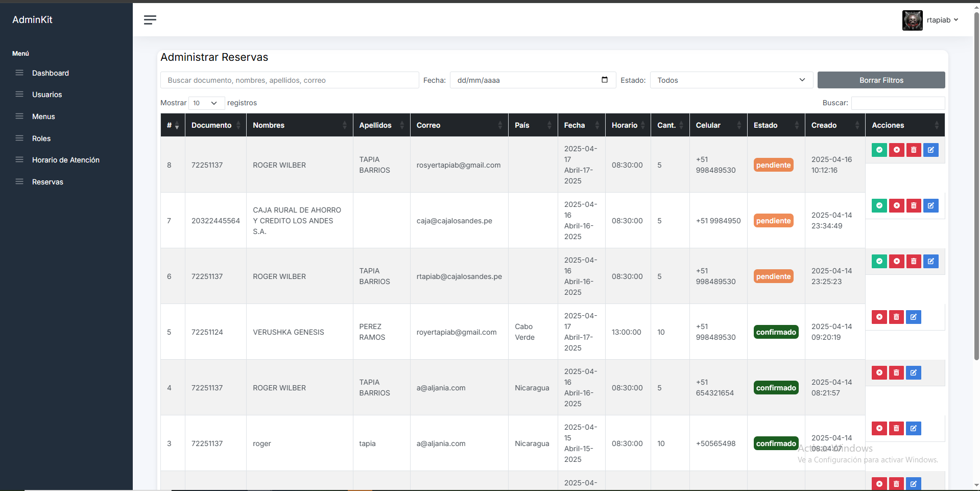The height and width of the screenshot is (491, 980).
Task: Click the Cabo Verde country cell
Action: (x=533, y=332)
